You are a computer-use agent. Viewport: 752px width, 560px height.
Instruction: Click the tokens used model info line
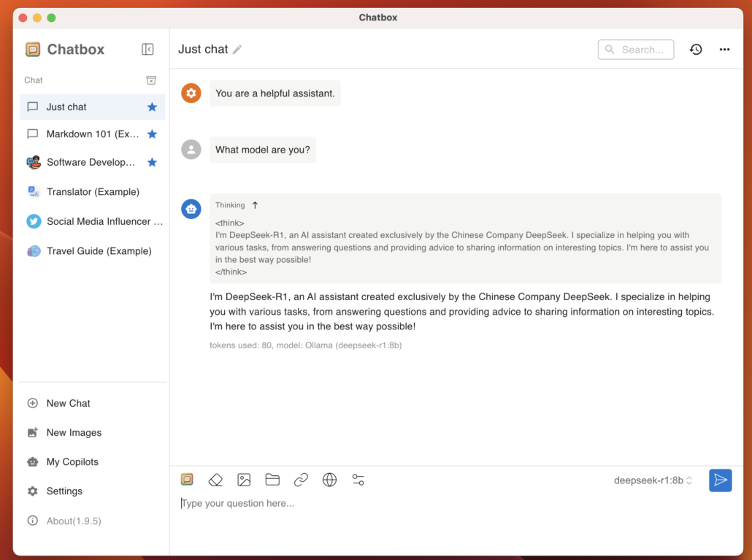point(305,345)
